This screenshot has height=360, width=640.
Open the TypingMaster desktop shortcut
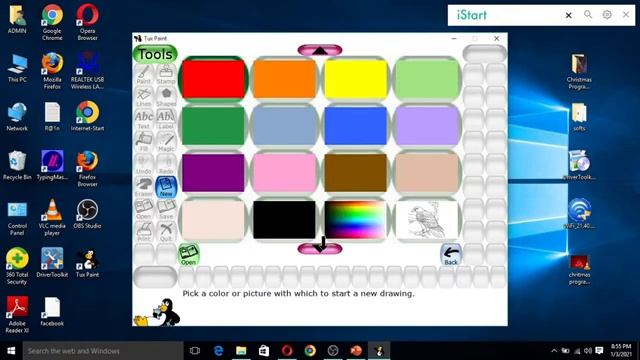(x=52, y=166)
